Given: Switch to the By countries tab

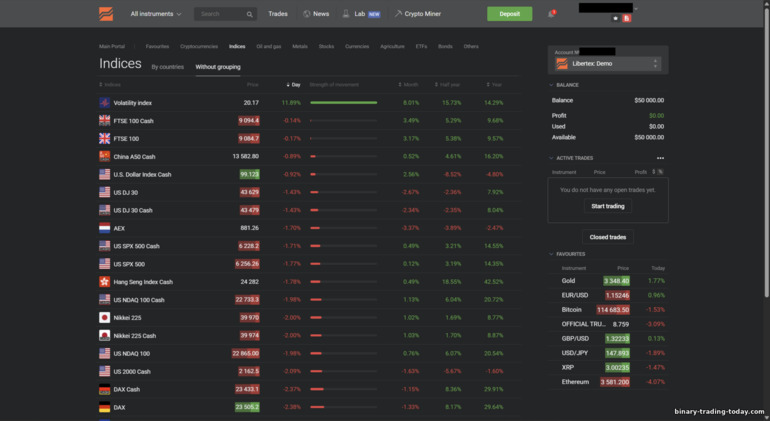Looking at the screenshot, I should click(167, 67).
